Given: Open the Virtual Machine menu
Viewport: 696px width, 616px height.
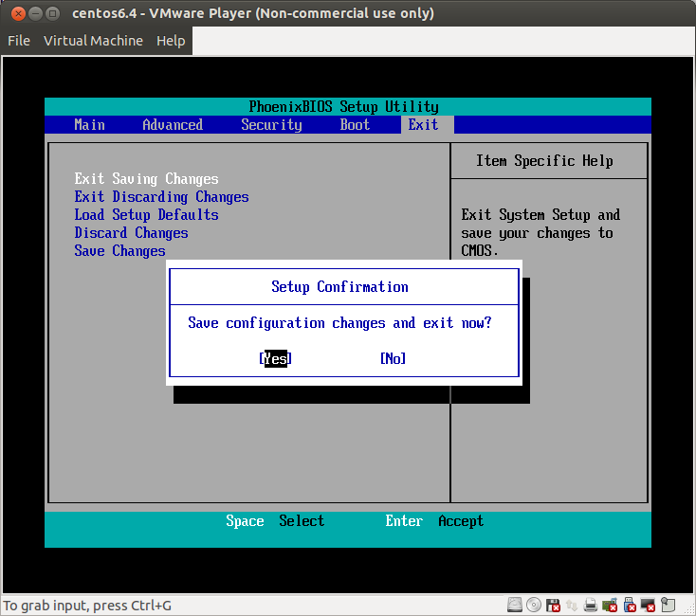Looking at the screenshot, I should [93, 41].
